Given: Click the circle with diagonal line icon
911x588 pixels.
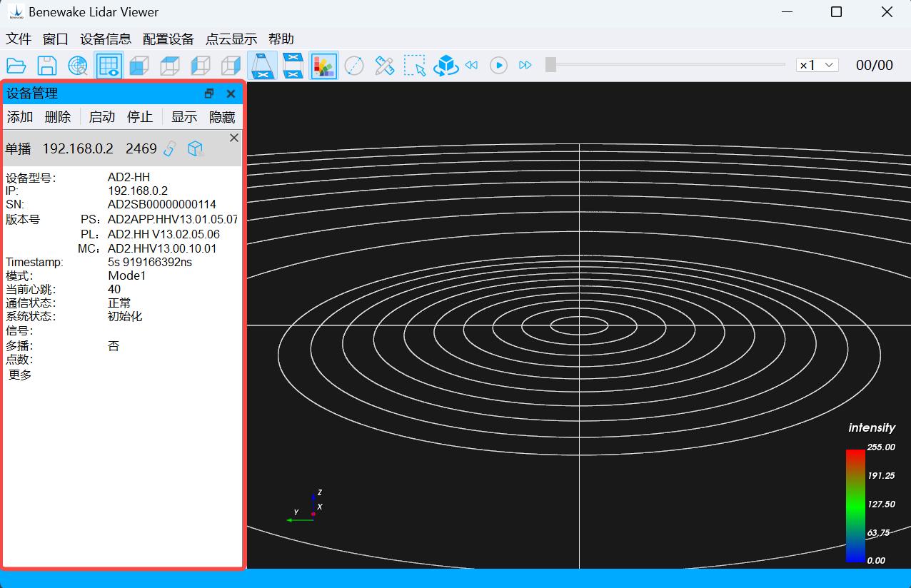Looking at the screenshot, I should (x=354, y=66).
